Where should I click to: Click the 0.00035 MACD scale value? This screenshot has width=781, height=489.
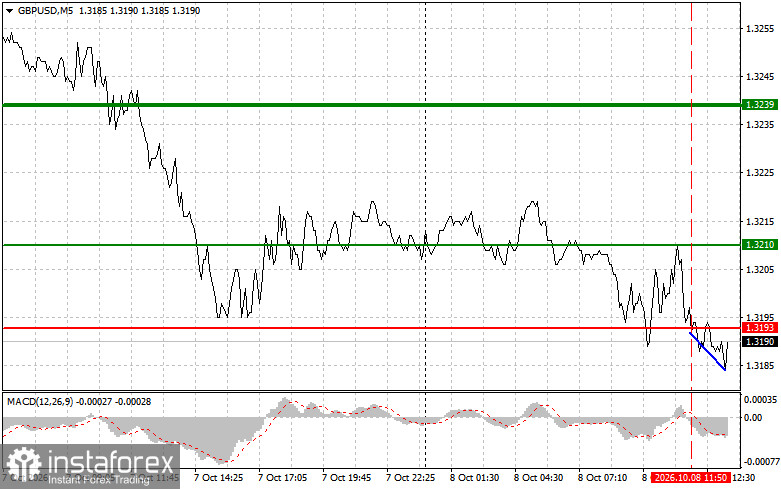[760, 399]
